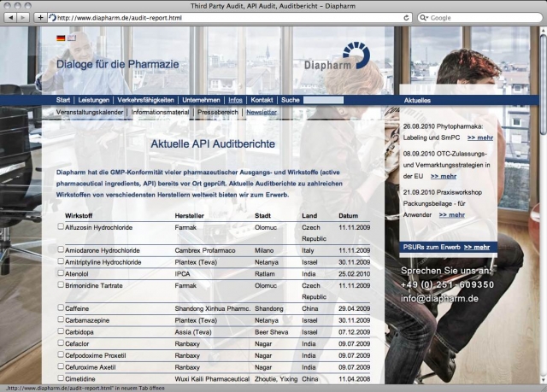Open PSURs zum Erwerb mehr link
547x392 pixels.
tap(477, 248)
